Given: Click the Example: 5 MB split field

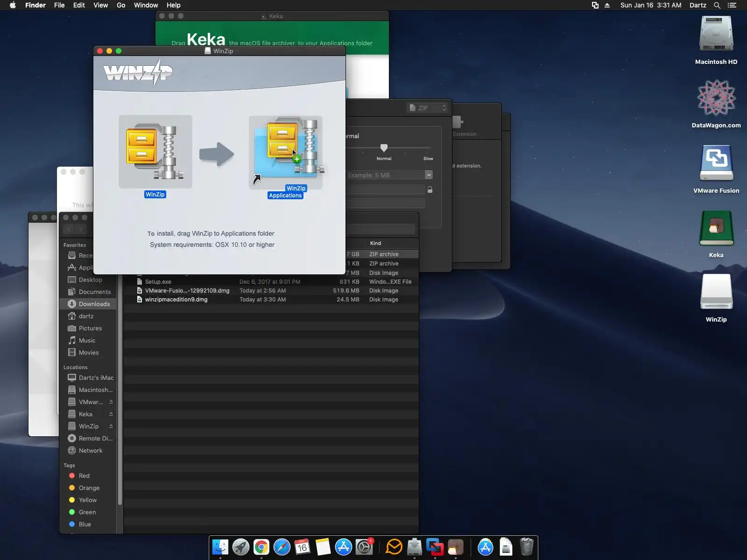Looking at the screenshot, I should click(386, 175).
